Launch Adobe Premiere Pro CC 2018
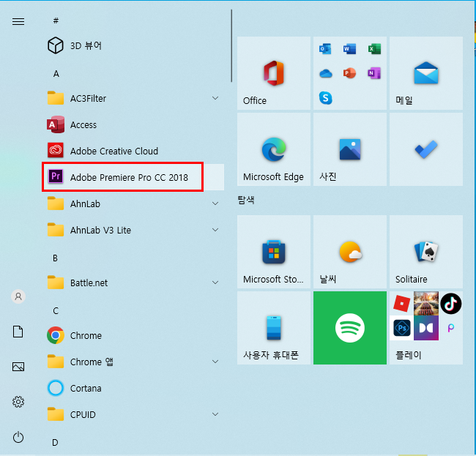 [x=133, y=177]
